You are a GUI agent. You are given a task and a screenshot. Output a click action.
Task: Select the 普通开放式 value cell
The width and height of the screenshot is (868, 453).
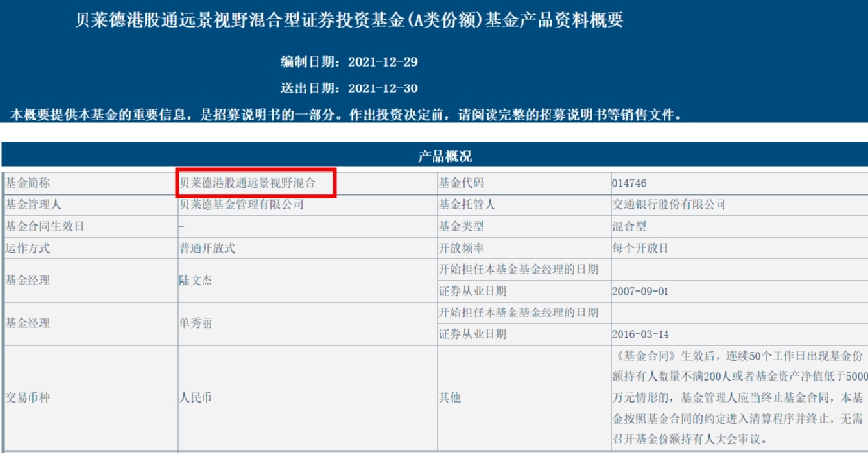(x=308, y=248)
